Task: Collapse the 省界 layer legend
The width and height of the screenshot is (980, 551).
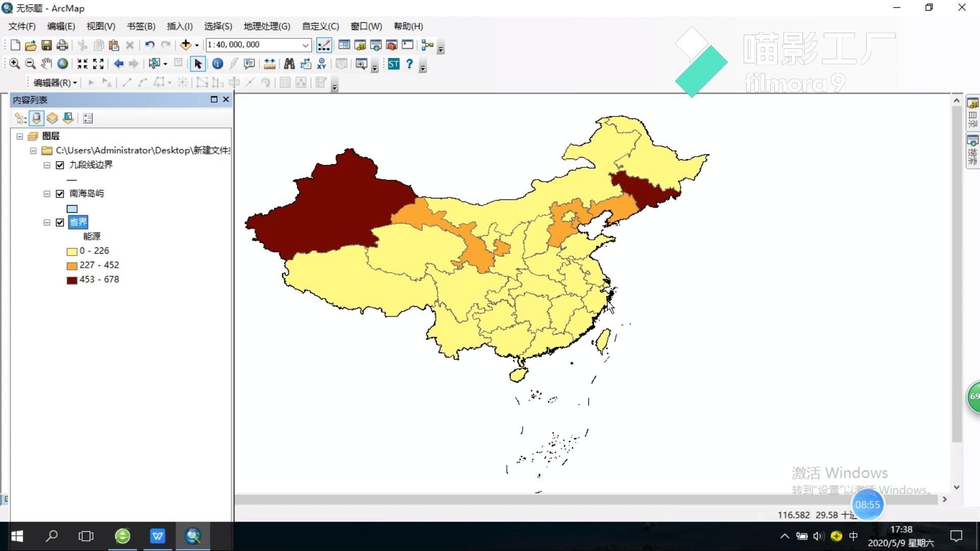Action: pyautogui.click(x=46, y=222)
